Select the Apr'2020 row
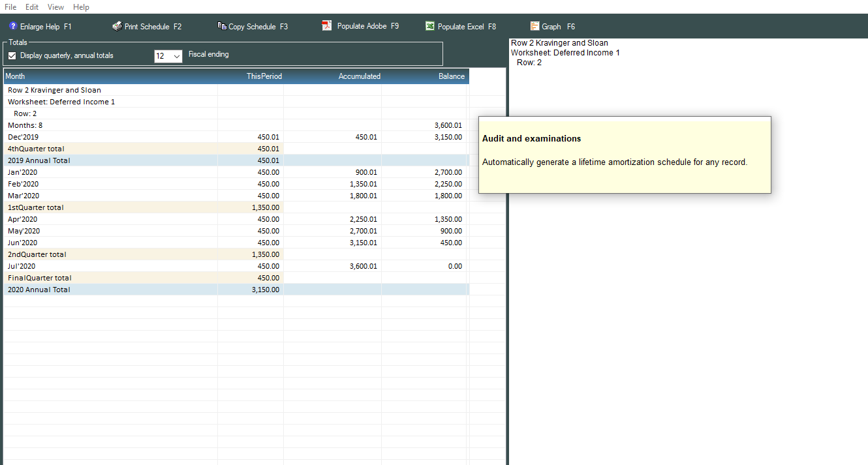Image resolution: width=868 pixels, height=465 pixels. 236,219
